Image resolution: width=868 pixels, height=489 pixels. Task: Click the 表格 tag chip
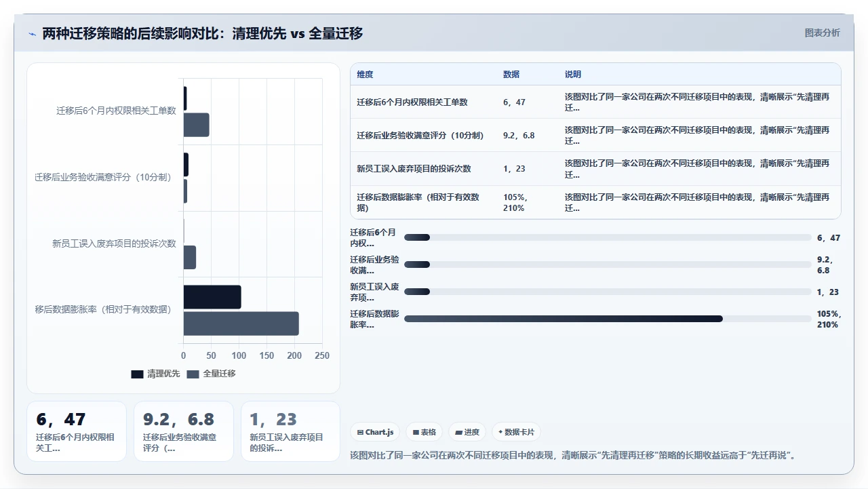(425, 432)
